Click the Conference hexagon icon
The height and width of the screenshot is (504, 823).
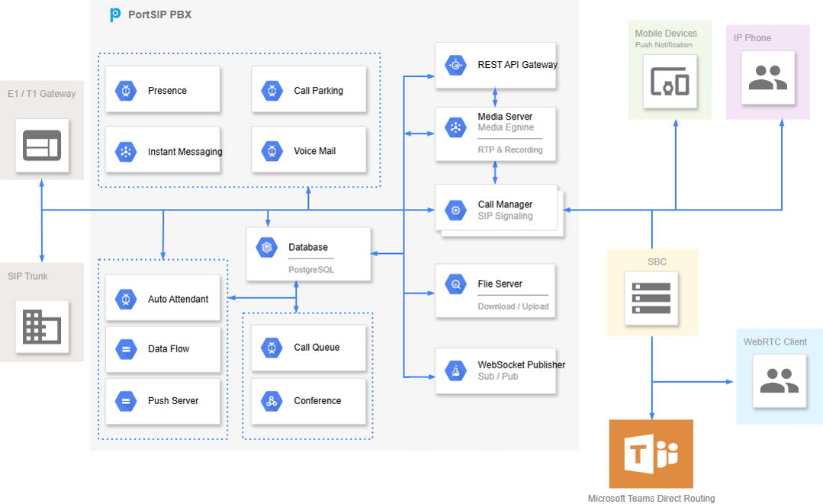click(272, 401)
